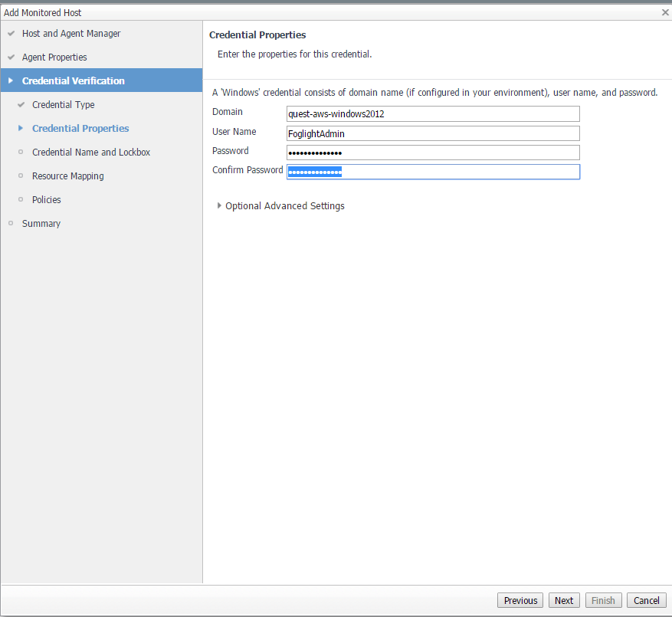Click the arrow icon next to Credential Verification
Screen dimensions: 672x617
(11, 81)
